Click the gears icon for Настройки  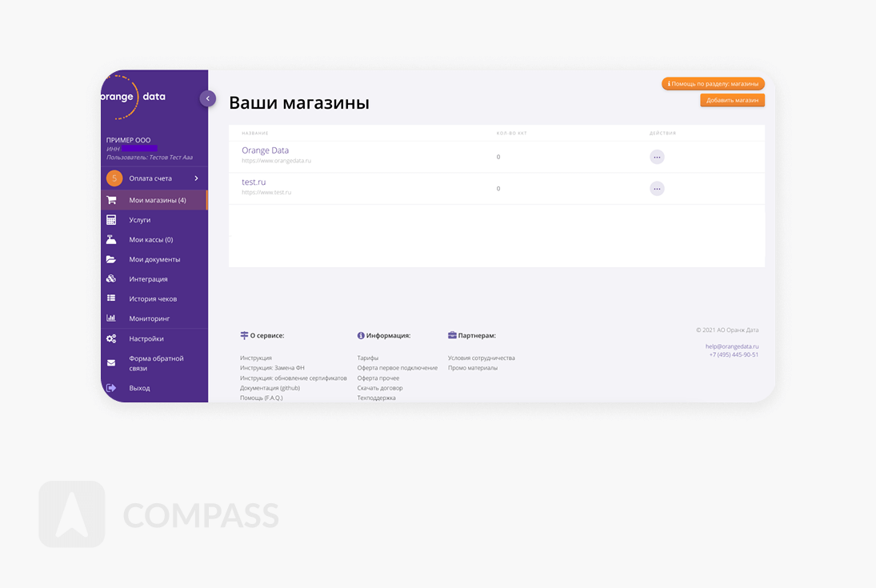point(111,338)
